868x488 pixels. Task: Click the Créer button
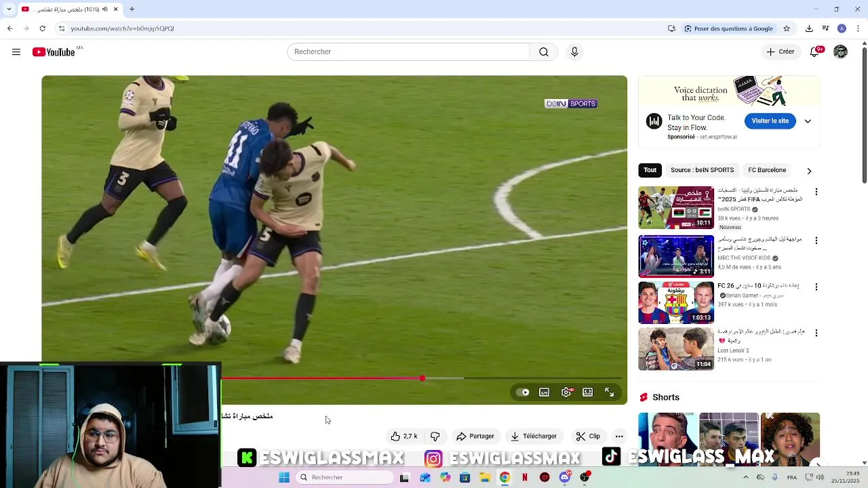[x=781, y=52]
